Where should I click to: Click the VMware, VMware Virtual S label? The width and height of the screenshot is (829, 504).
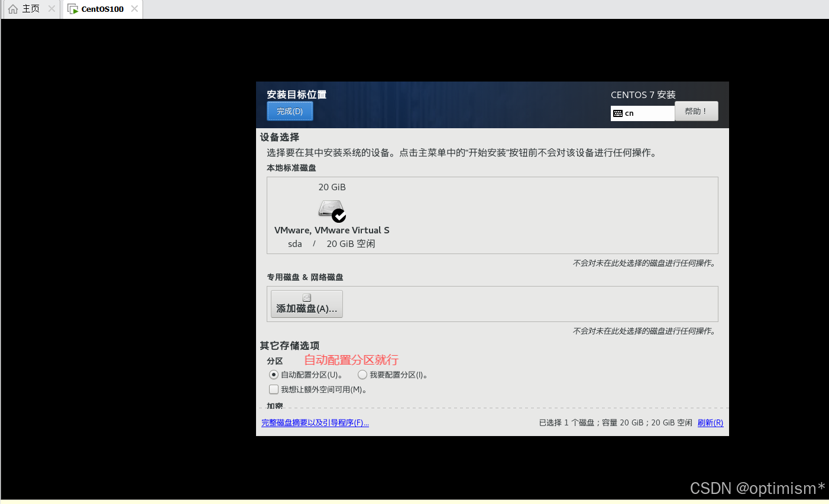(x=332, y=230)
